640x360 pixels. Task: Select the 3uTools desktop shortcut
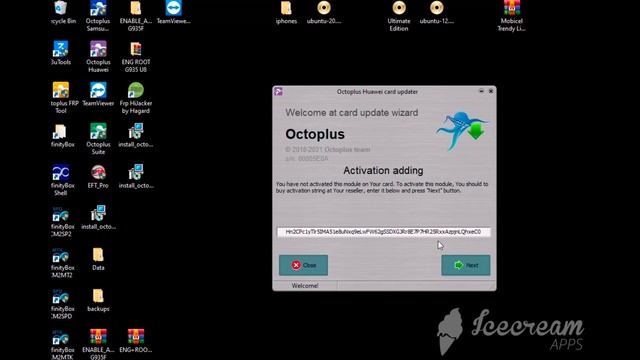[x=61, y=53]
